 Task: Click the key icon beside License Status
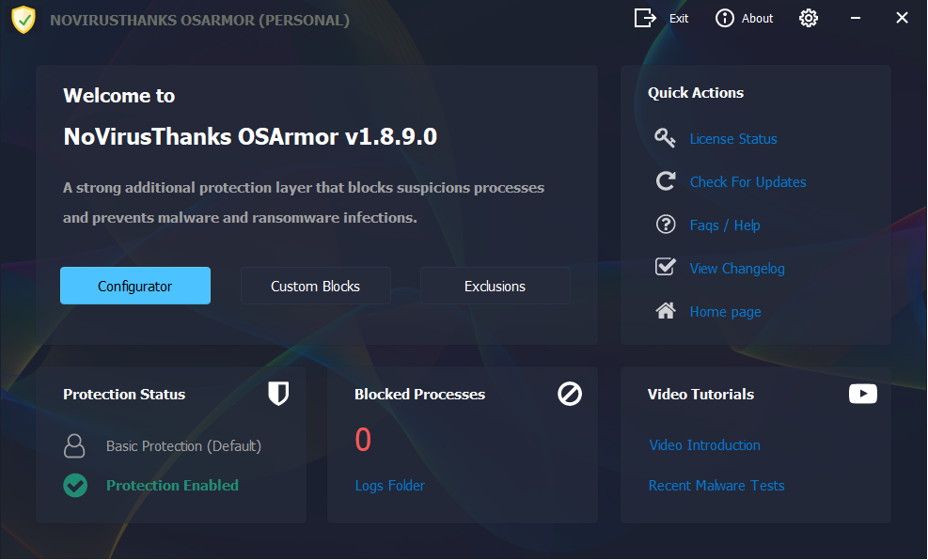666,138
